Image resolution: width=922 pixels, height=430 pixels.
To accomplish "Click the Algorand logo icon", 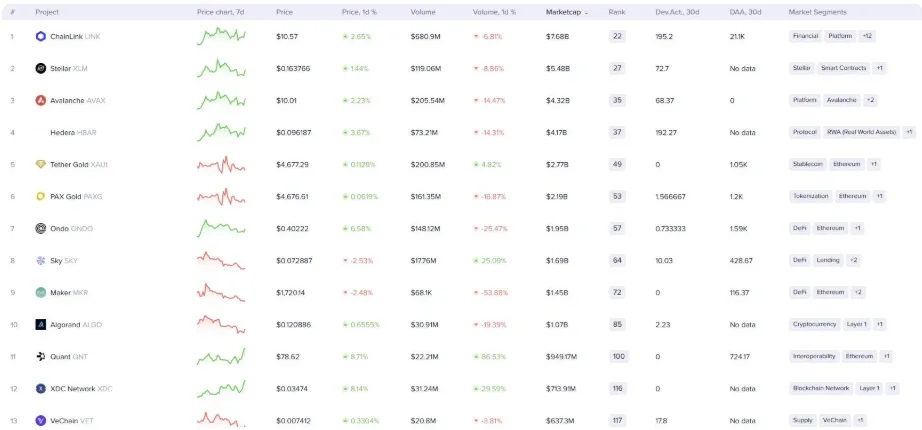I will 41,325.
